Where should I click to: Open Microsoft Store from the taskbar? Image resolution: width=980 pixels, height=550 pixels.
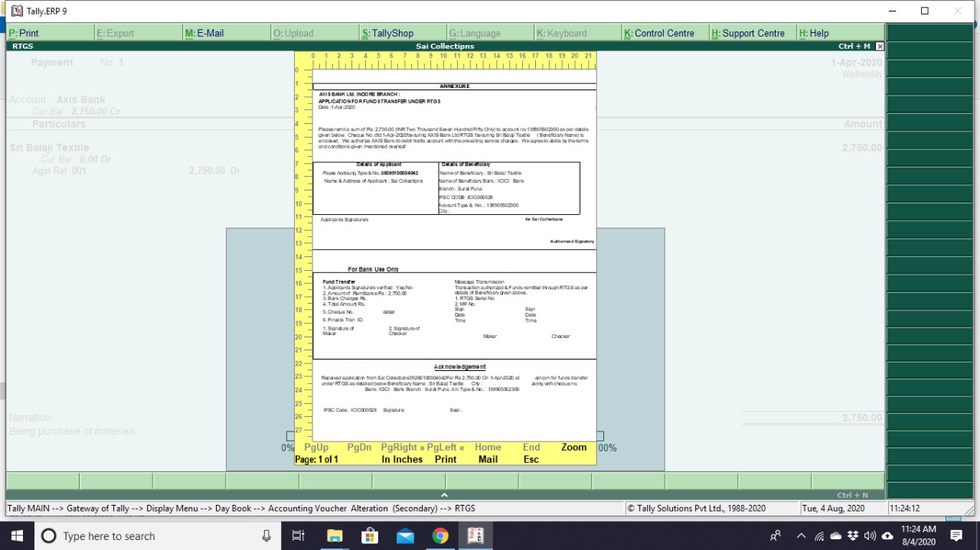[x=370, y=535]
